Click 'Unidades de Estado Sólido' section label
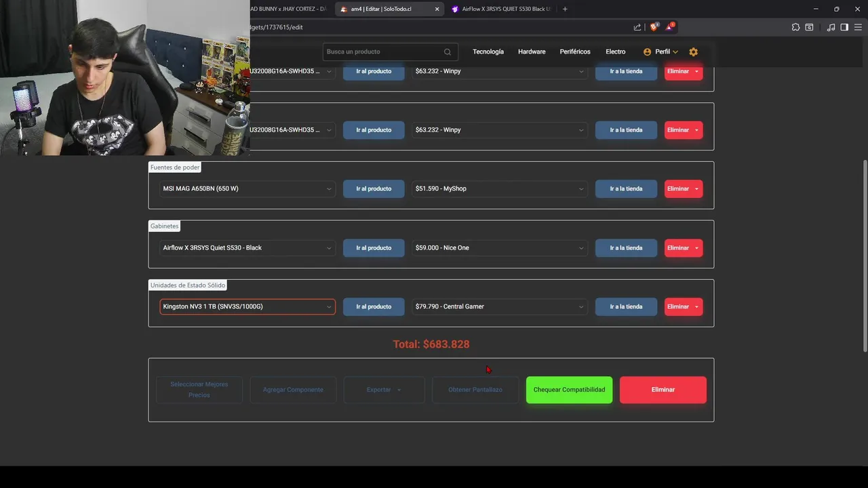The width and height of the screenshot is (868, 488). pos(188,285)
